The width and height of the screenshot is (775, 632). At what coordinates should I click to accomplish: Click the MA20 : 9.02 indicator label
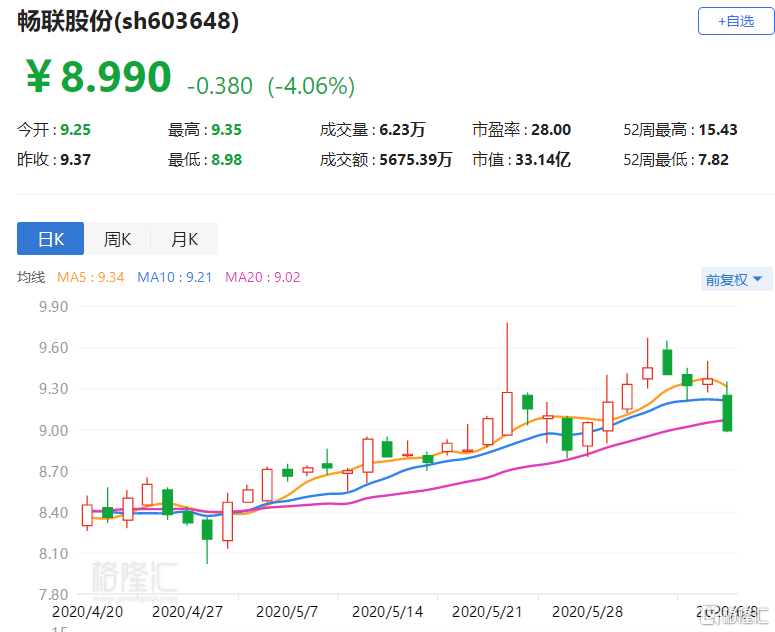tap(262, 277)
